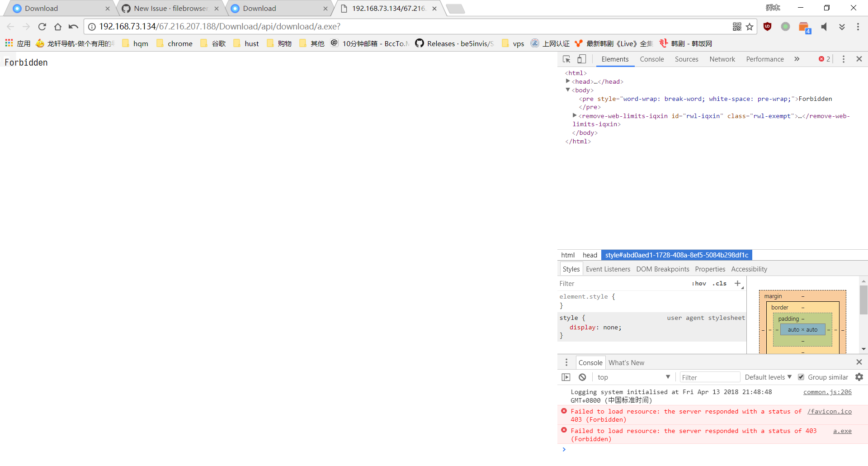868x466 pixels.
Task: Open Chrome's three-dot menu
Action: click(858, 27)
